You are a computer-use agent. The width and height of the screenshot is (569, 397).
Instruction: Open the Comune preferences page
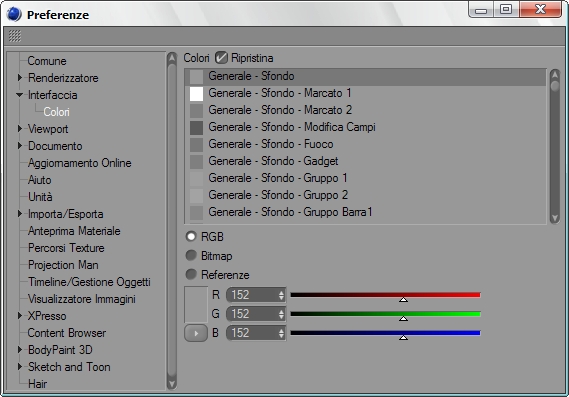click(x=47, y=61)
